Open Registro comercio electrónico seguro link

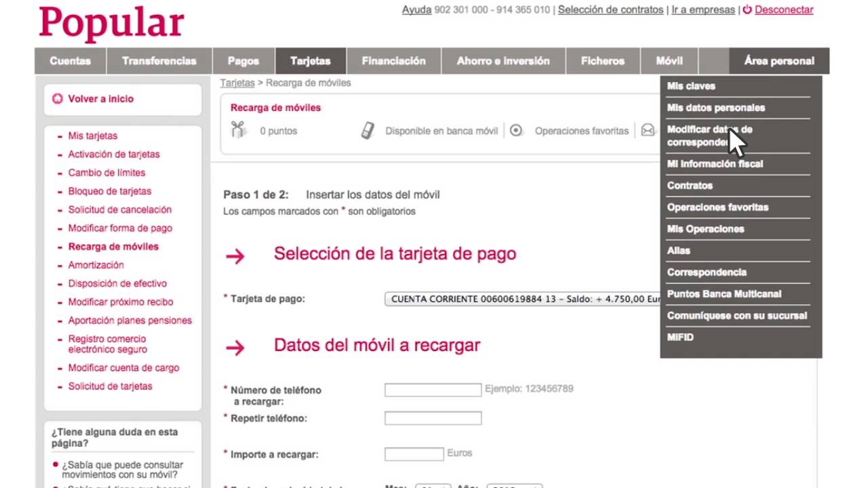pyautogui.click(x=108, y=344)
